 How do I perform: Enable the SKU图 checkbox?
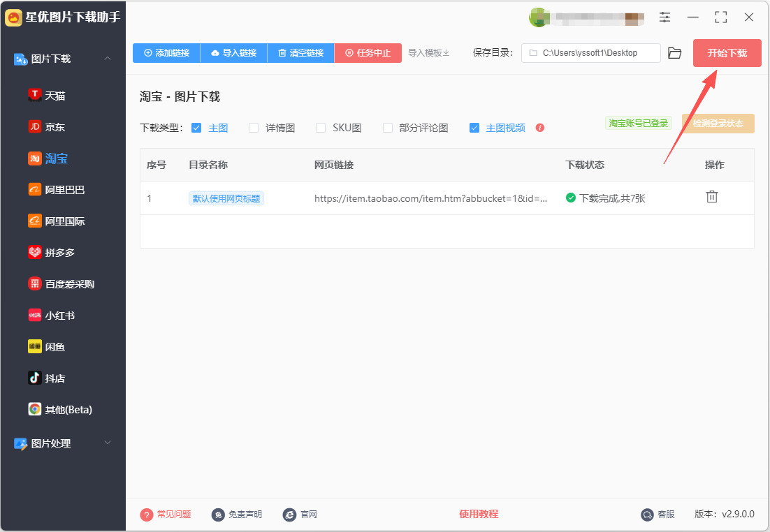[x=321, y=128]
